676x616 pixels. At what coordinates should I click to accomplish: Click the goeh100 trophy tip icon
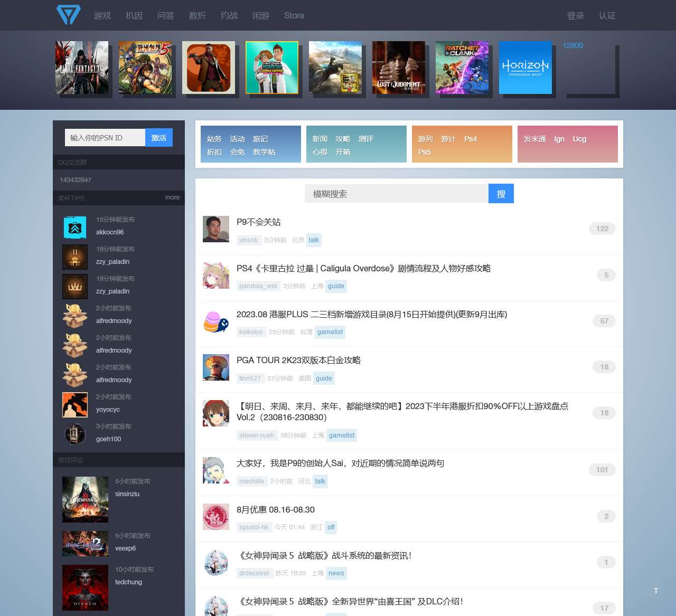pos(75,434)
